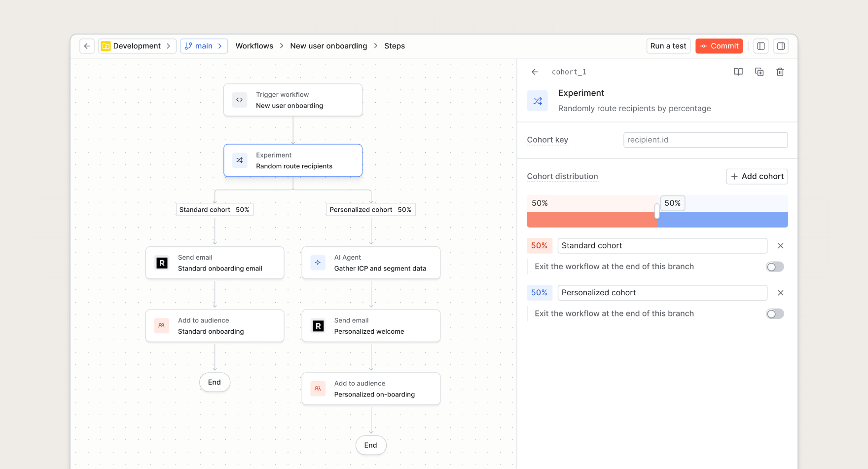Click the back arrow in top toolbar
Viewport: 868px width, 469px height.
(87, 46)
